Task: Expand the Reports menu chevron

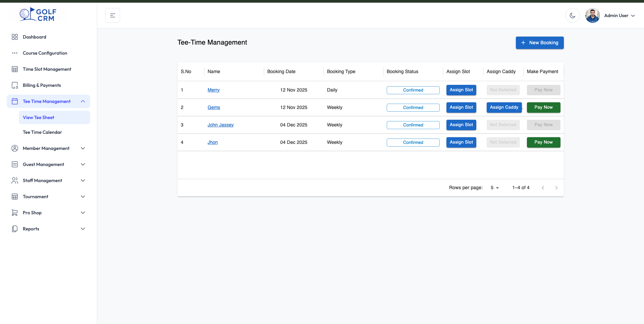Action: 83,229
